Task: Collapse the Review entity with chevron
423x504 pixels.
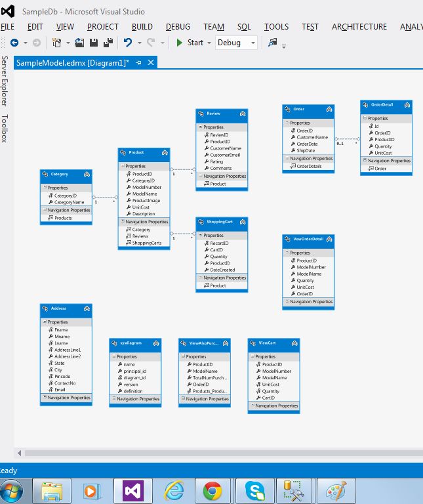Action: (x=243, y=114)
